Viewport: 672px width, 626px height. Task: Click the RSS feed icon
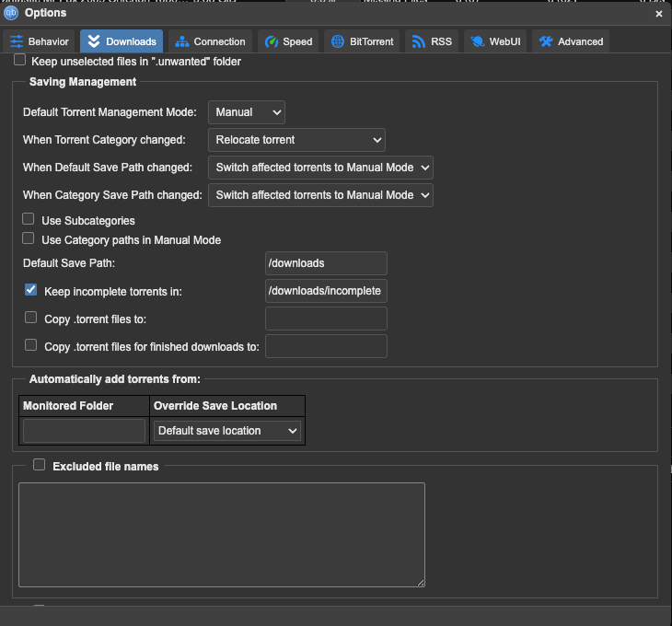[418, 41]
